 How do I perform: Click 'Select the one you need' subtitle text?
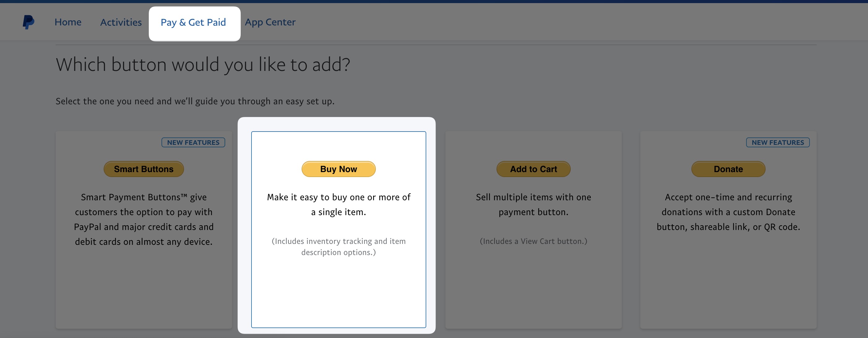pyautogui.click(x=195, y=101)
